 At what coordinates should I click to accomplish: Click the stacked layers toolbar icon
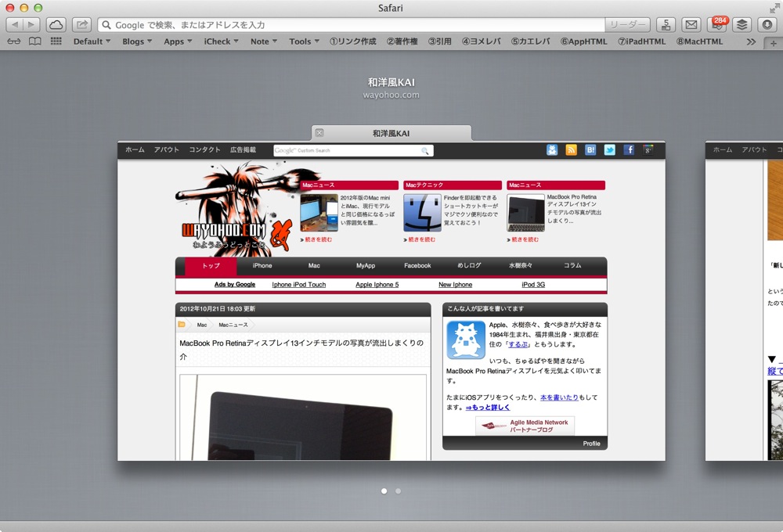click(742, 24)
